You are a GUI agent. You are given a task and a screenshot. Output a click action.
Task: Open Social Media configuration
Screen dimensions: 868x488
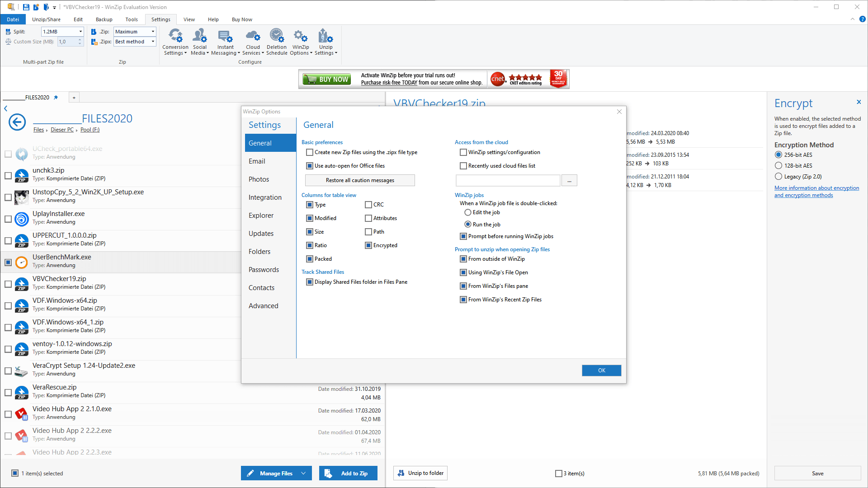[x=199, y=42]
